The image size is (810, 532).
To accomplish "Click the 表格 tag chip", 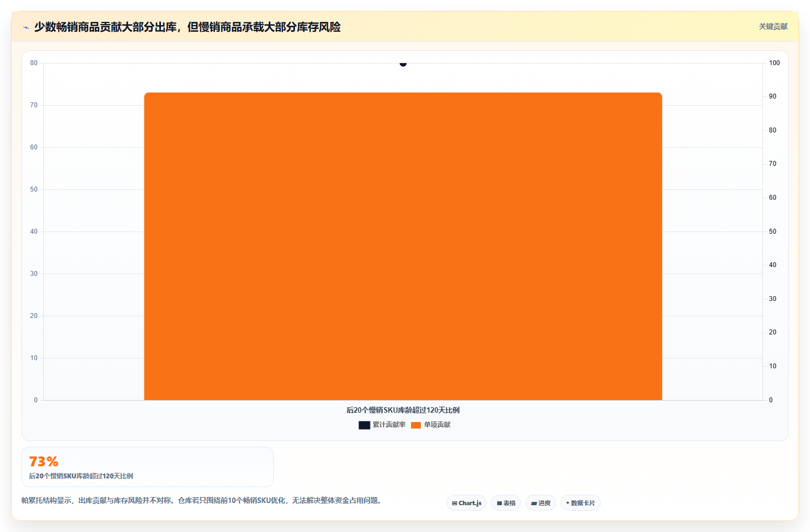I will (x=506, y=503).
